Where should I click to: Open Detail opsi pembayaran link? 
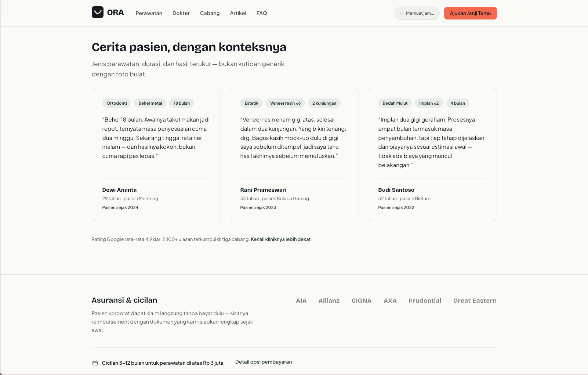click(x=264, y=362)
